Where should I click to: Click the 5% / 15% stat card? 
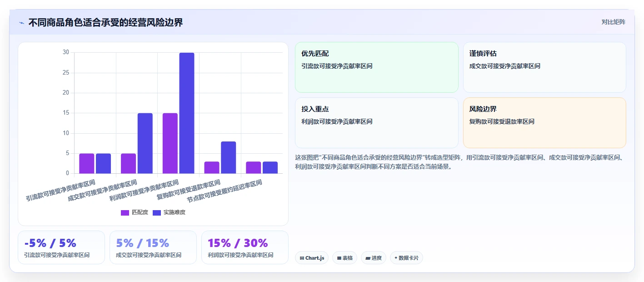153,247
